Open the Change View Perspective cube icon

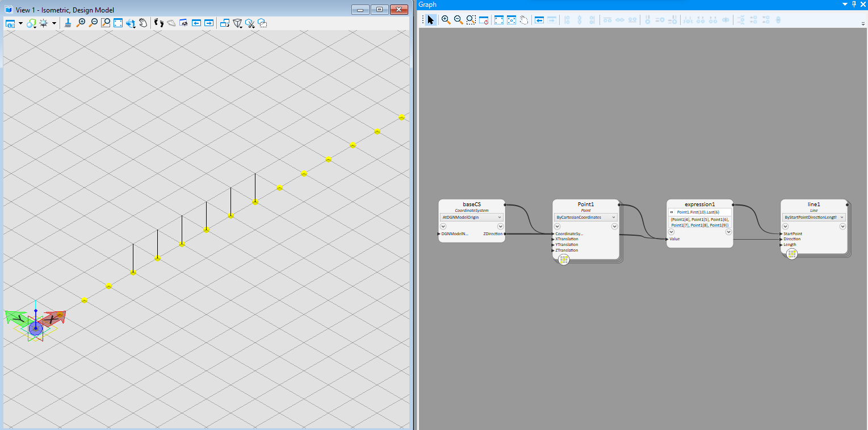237,23
